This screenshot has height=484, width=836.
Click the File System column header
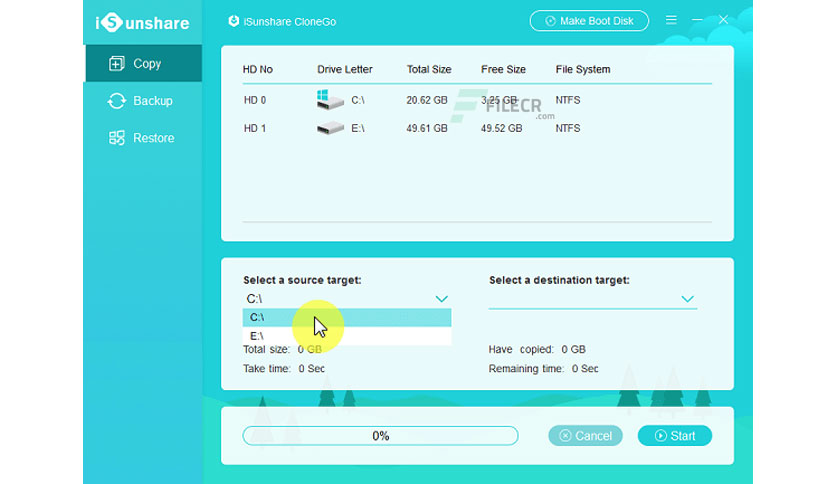pyautogui.click(x=583, y=69)
